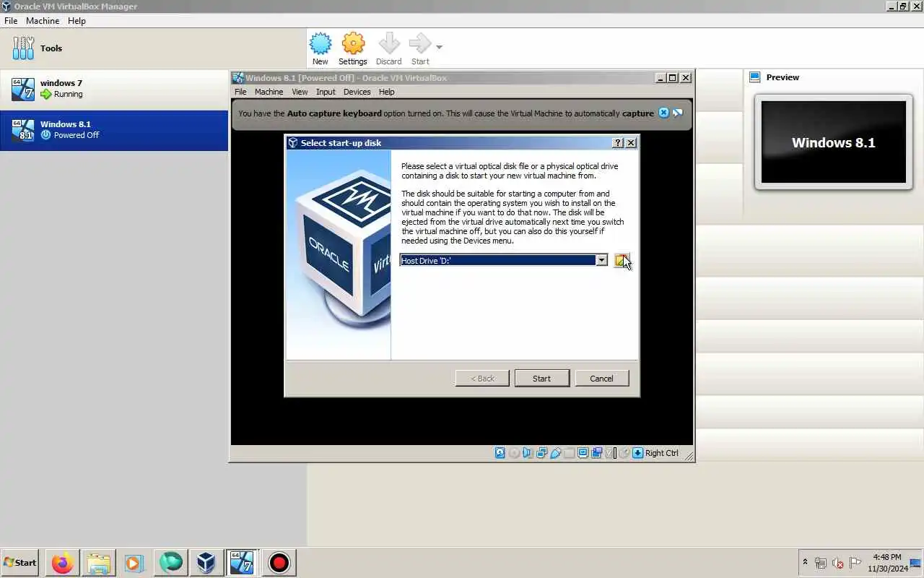Click the optical disk status icon

pos(514,453)
